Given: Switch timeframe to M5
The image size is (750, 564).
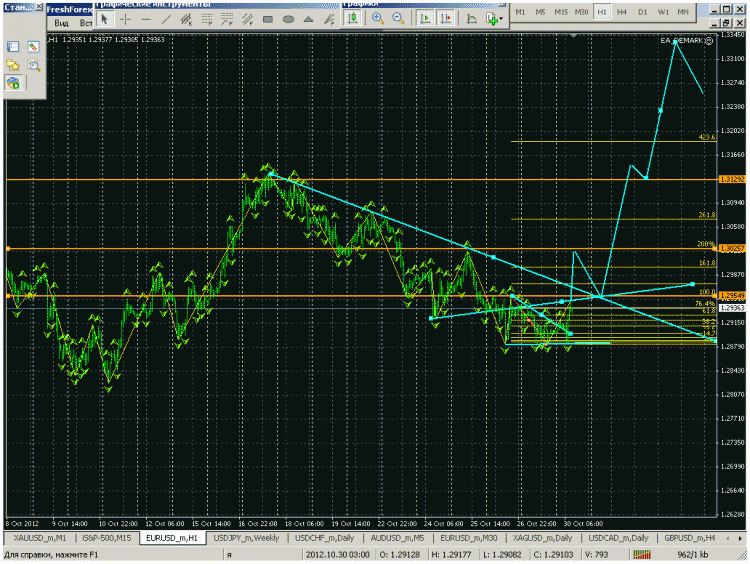Looking at the screenshot, I should tap(540, 12).
